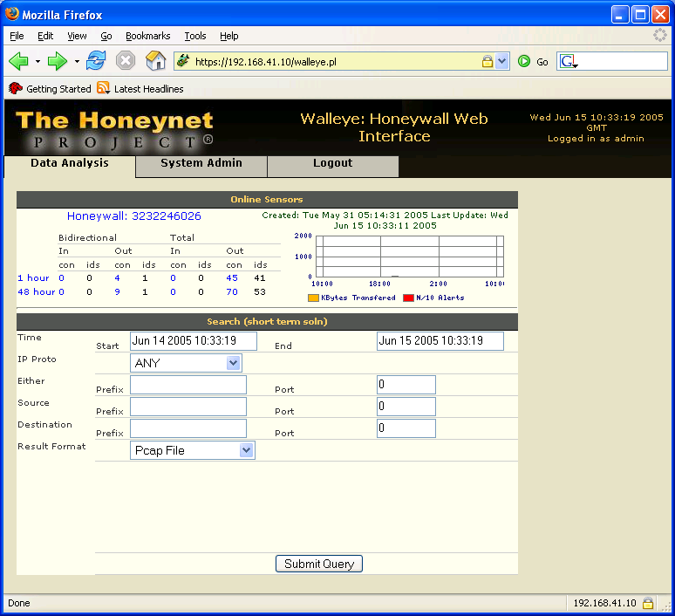675x616 pixels.
Task: Open 48 hour bidirectional out connections value 9
Action: tap(117, 291)
